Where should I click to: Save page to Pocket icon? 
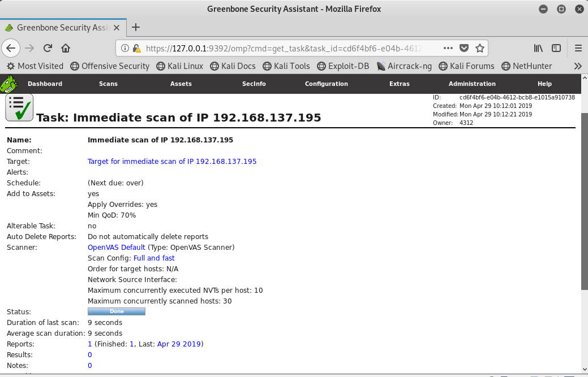[x=464, y=48]
